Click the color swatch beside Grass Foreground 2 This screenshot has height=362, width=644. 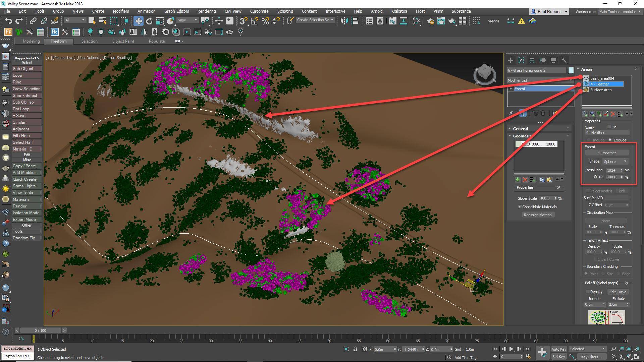tap(571, 70)
